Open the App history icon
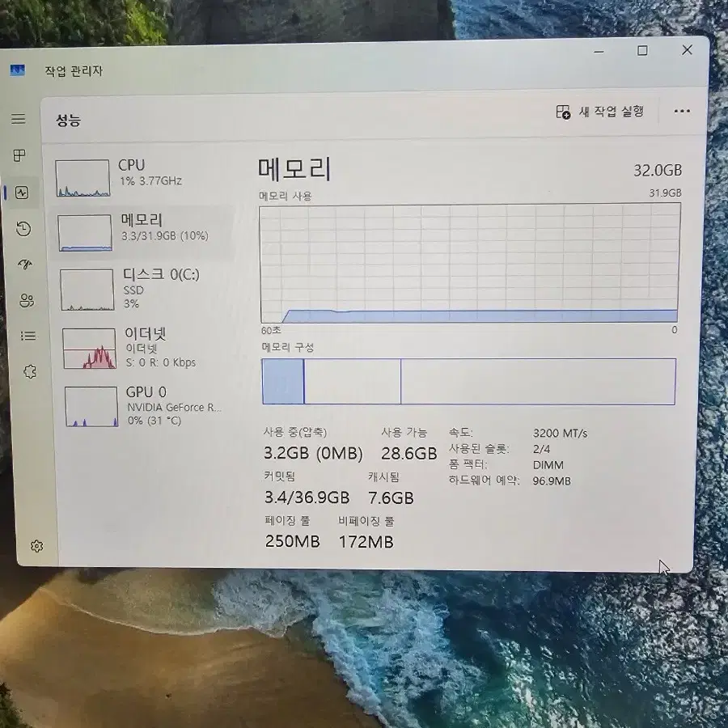The width and height of the screenshot is (728, 728). [x=23, y=228]
